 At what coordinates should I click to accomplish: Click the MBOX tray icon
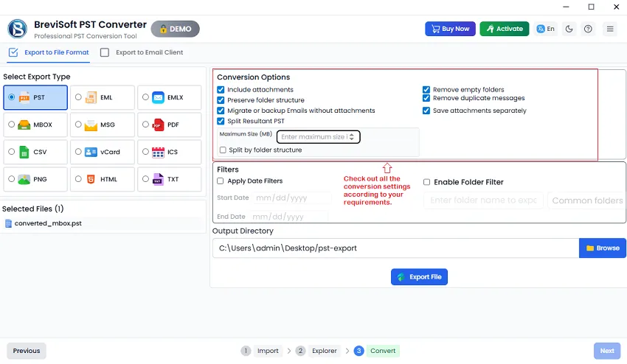(x=24, y=125)
